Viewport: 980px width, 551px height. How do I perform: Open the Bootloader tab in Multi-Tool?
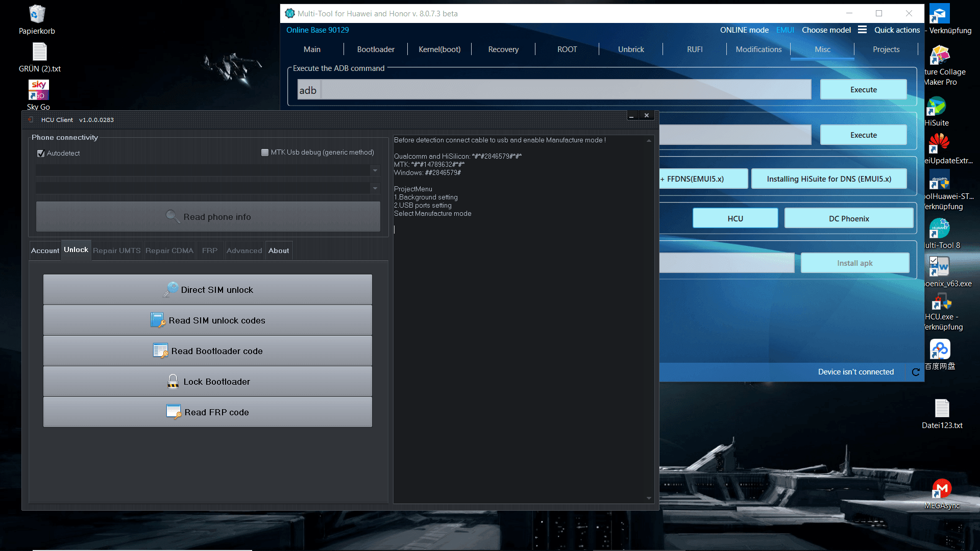click(376, 49)
